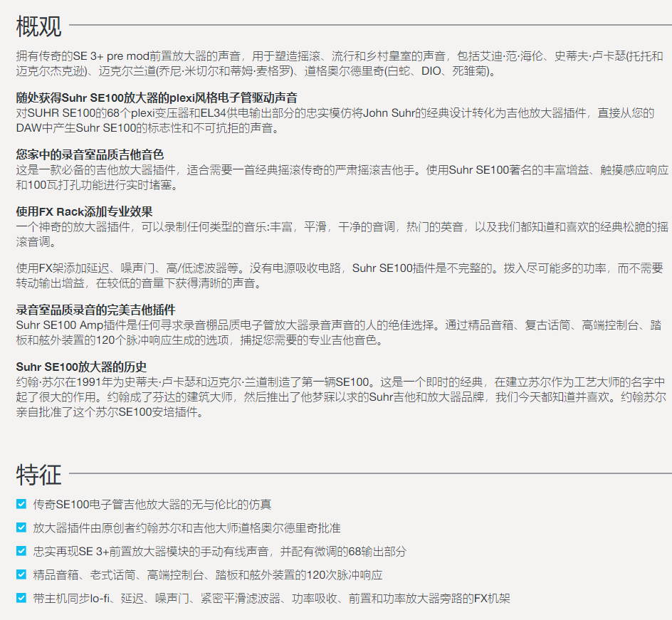Image resolution: width=672 pixels, height=620 pixels.
Task: Click the feature text starting "忠实再现SE 3+前置放大器模块"
Action: [219, 552]
